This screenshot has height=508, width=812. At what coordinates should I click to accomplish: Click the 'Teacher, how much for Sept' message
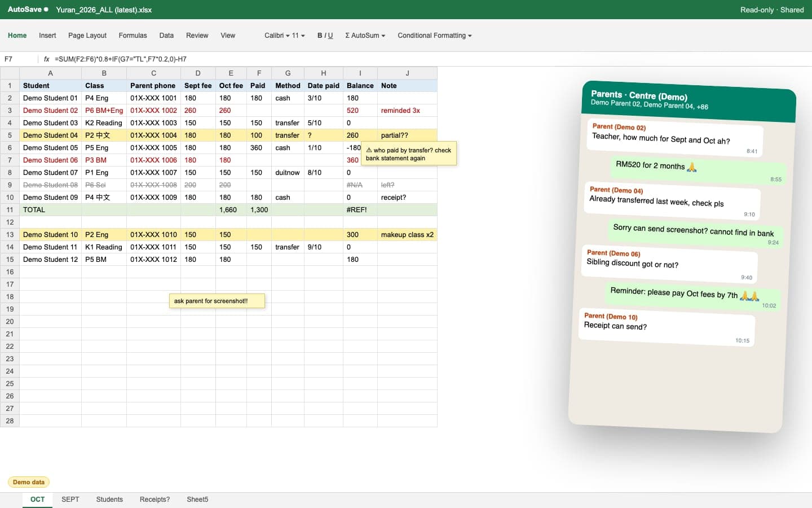pyautogui.click(x=675, y=138)
